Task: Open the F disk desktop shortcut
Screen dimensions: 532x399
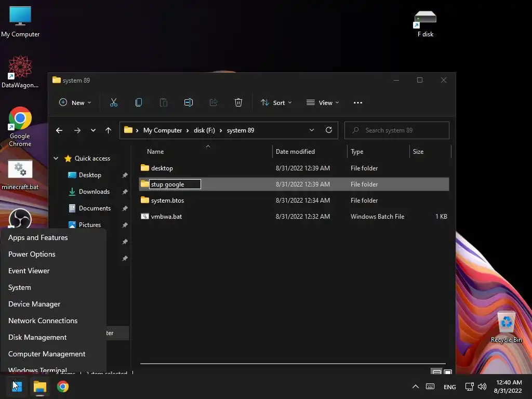Action: point(425,24)
